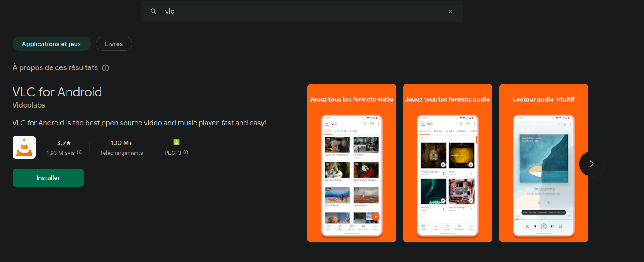The width and height of the screenshot is (644, 262).
Task: Open info icon beside "À propos de ces résultats"
Action: click(x=105, y=68)
